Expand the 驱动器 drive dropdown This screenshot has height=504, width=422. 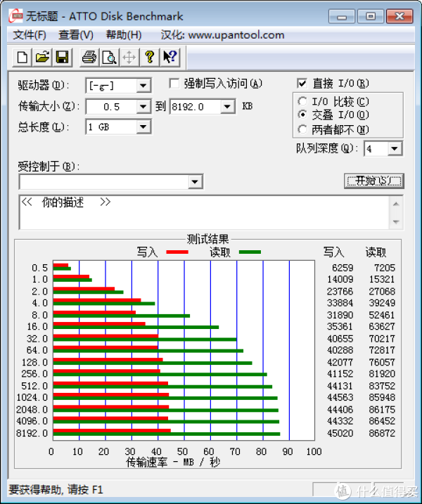(143, 86)
